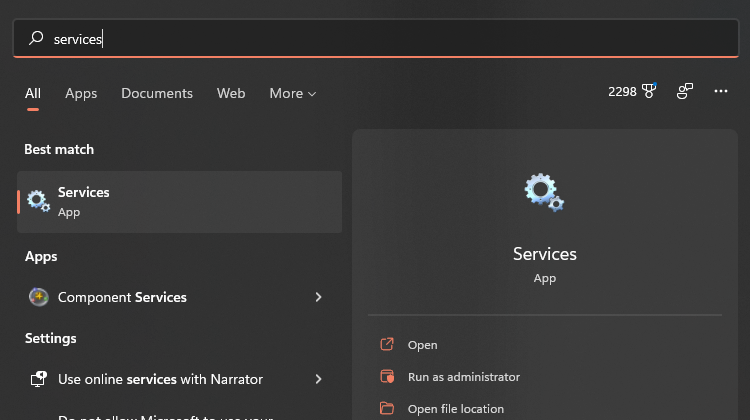The image size is (750, 420).
Task: Expand the More filter dropdown
Action: tap(293, 93)
